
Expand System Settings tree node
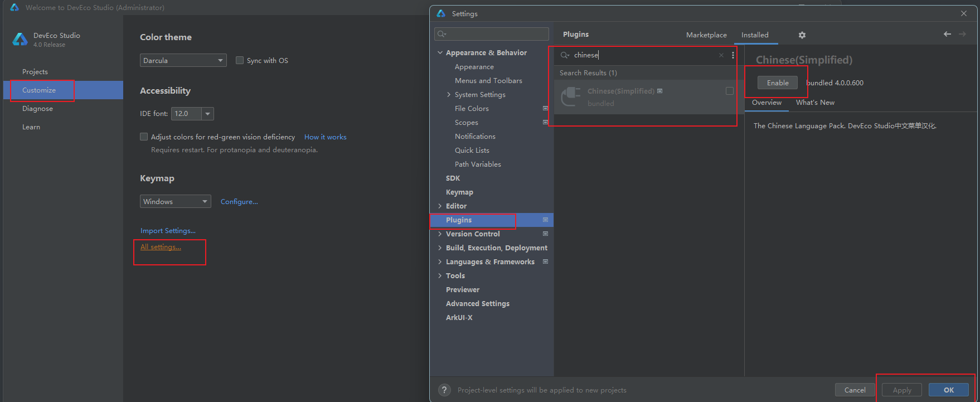[449, 94]
